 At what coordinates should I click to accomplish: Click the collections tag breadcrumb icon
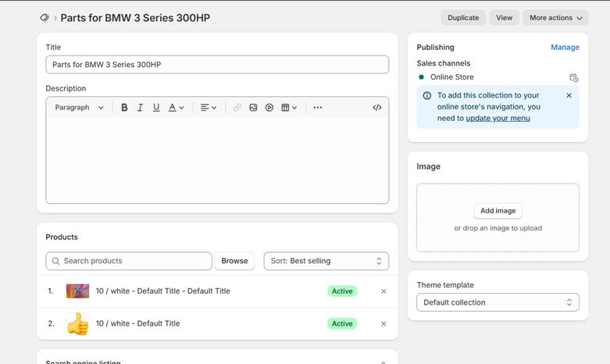(x=45, y=18)
